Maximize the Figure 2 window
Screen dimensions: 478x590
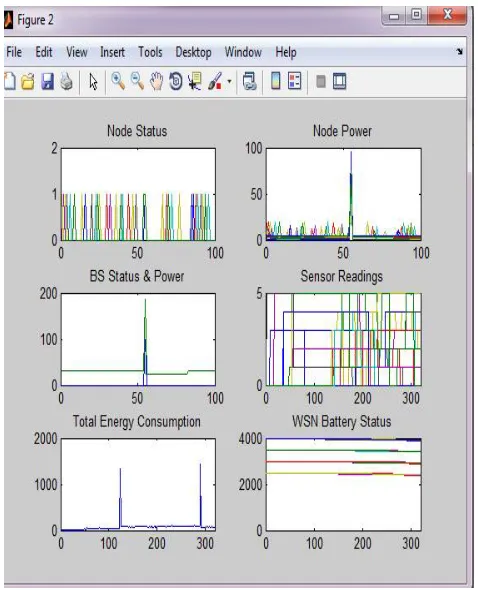416,15
